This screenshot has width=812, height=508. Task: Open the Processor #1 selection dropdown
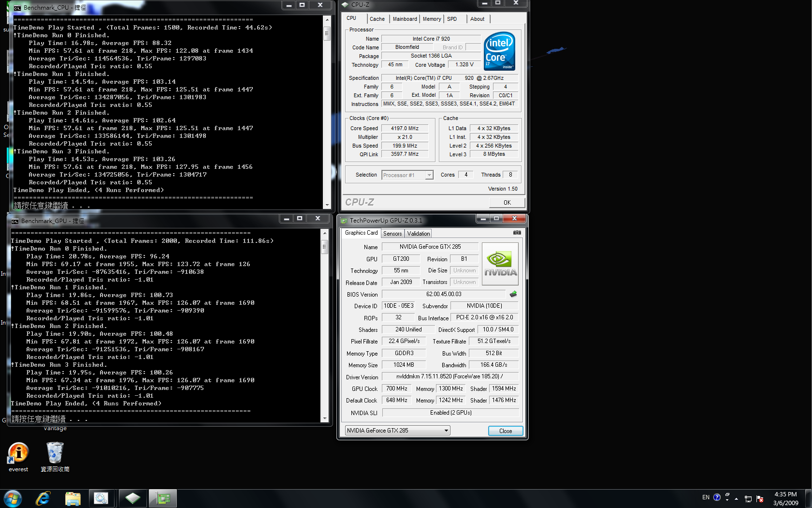coord(407,175)
